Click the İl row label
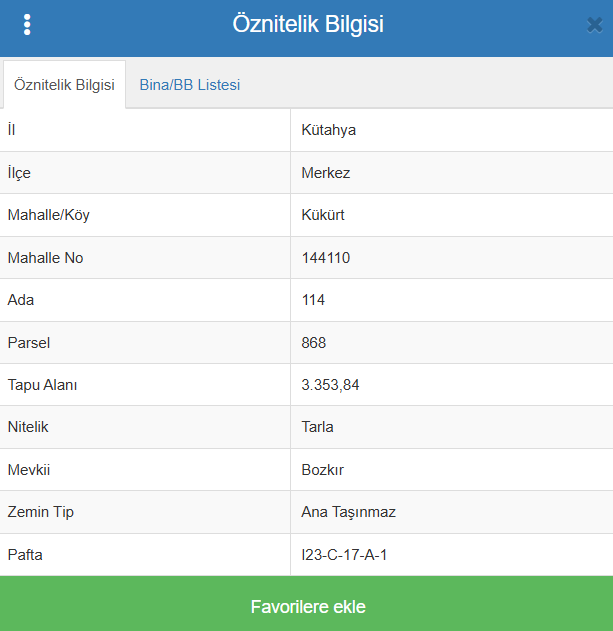 coord(11,130)
